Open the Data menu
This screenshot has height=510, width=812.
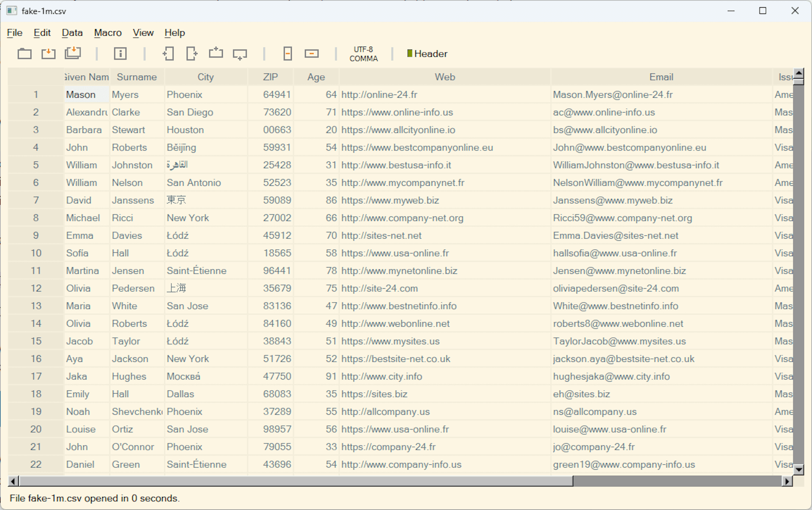click(x=72, y=33)
